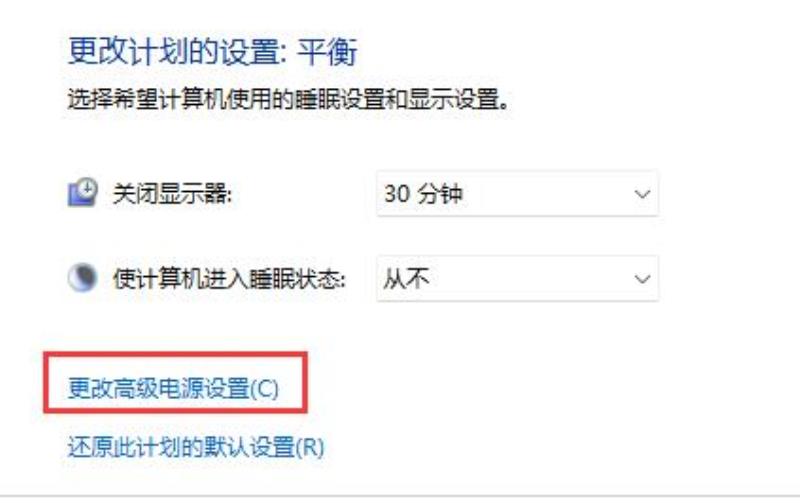Open 更改高级电源设置(C) link
Screen dimensions: 800x503
(x=173, y=388)
